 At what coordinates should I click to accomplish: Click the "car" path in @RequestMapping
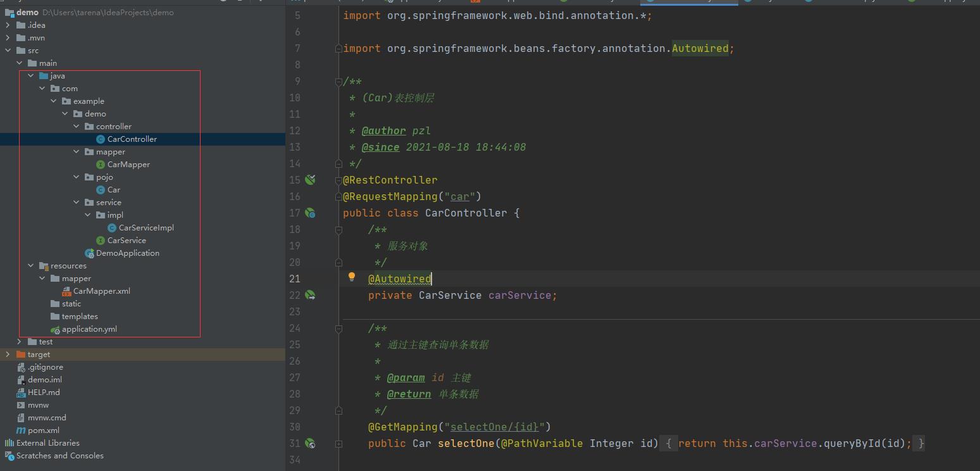[460, 197]
